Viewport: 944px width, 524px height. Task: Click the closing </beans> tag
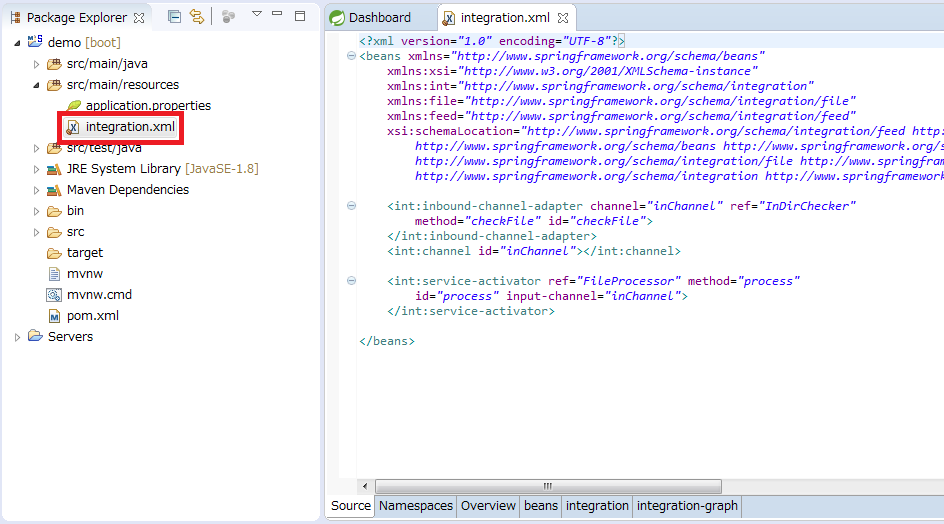387,341
